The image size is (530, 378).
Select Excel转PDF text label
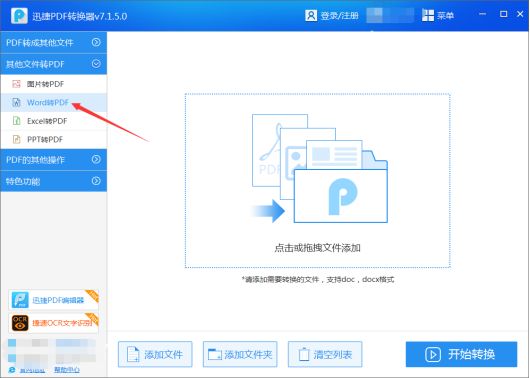(47, 121)
